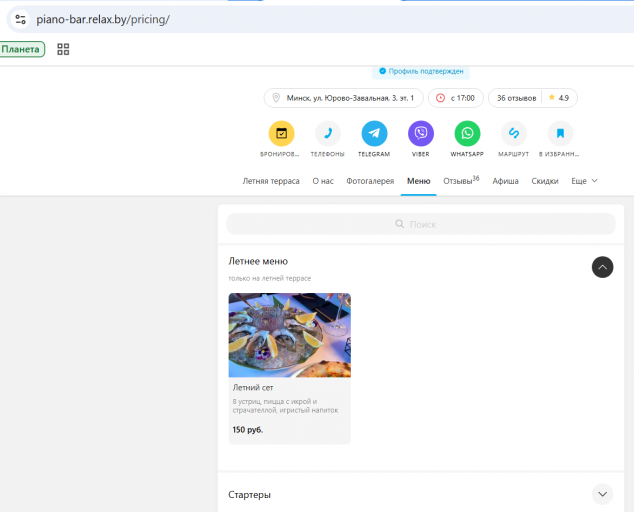Open the Летний сет oyster photo
Screen dimensions: 634x512
[290, 335]
